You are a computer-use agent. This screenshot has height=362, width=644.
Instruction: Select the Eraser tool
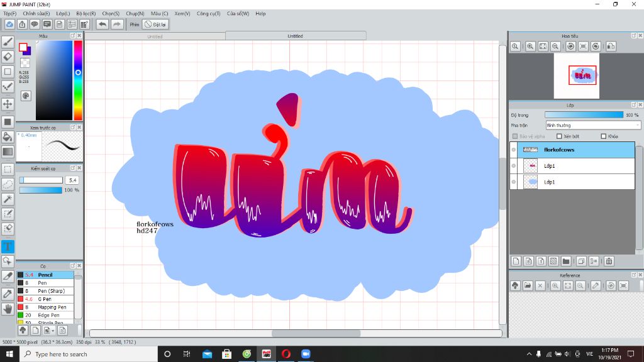point(8,57)
